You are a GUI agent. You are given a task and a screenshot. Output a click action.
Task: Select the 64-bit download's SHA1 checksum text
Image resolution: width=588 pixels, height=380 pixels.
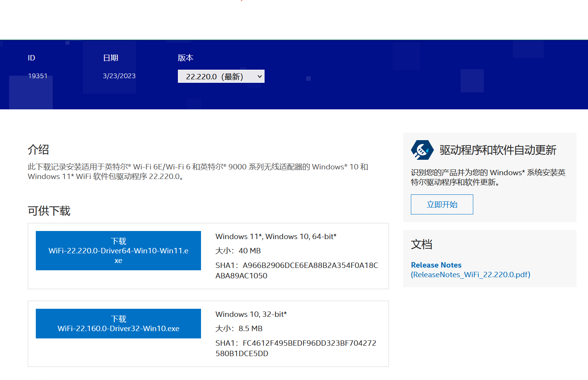pyautogui.click(x=296, y=270)
